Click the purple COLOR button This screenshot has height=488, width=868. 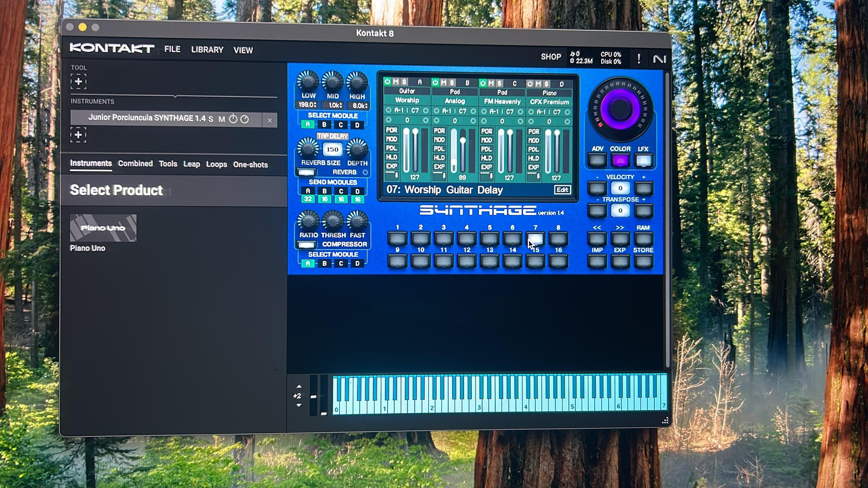620,161
